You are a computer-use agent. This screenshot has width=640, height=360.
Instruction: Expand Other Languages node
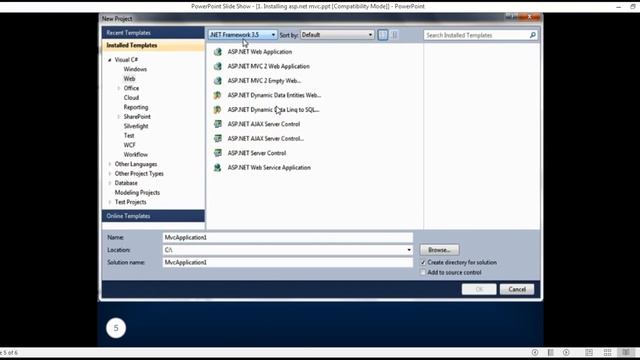(x=109, y=164)
